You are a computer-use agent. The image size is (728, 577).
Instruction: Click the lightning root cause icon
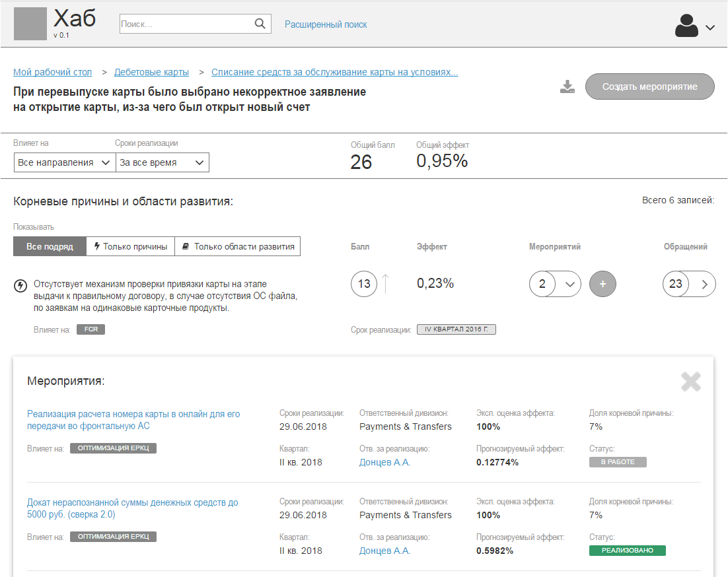click(18, 285)
